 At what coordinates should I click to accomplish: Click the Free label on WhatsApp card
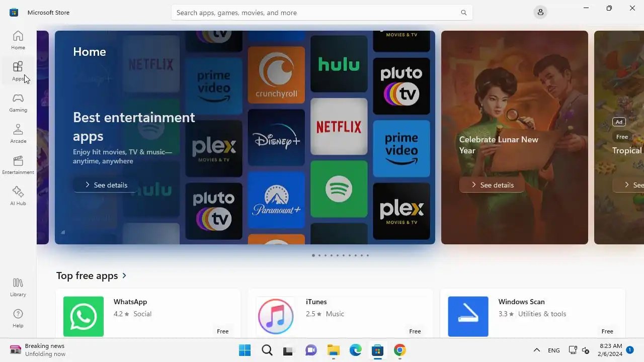[222, 331]
